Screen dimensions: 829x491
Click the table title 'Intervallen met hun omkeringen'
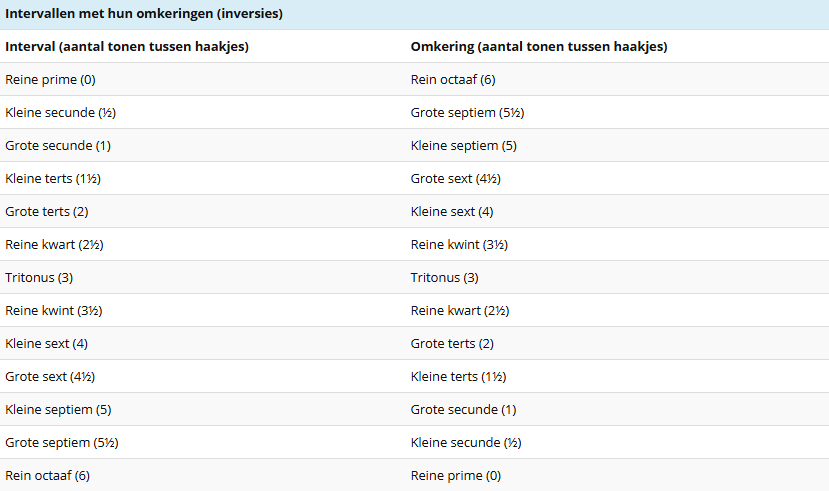[x=144, y=14]
